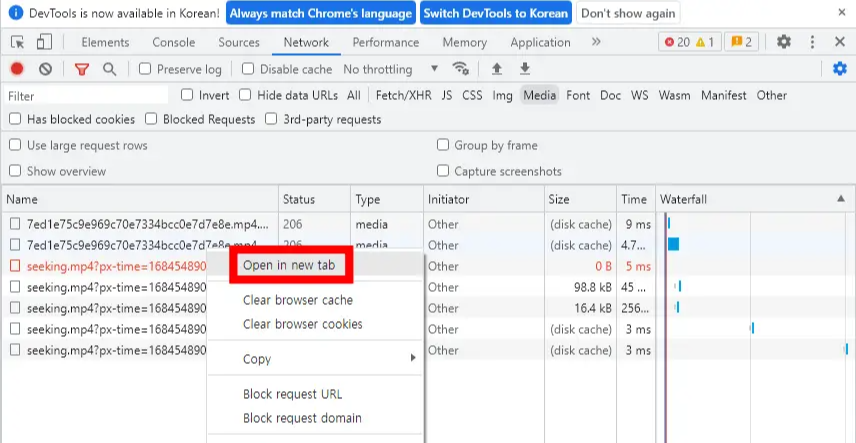The height and width of the screenshot is (443, 856).
Task: Enable Disable cache checkbox
Action: pyautogui.click(x=248, y=69)
